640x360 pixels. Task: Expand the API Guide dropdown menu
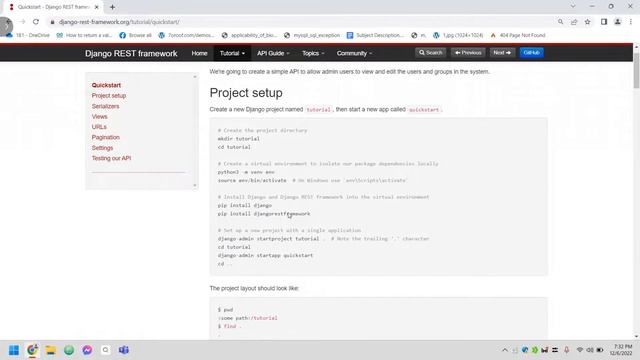click(x=273, y=53)
